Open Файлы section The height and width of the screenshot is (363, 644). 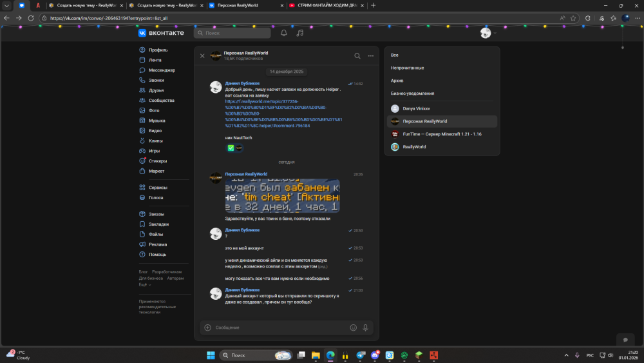156,234
